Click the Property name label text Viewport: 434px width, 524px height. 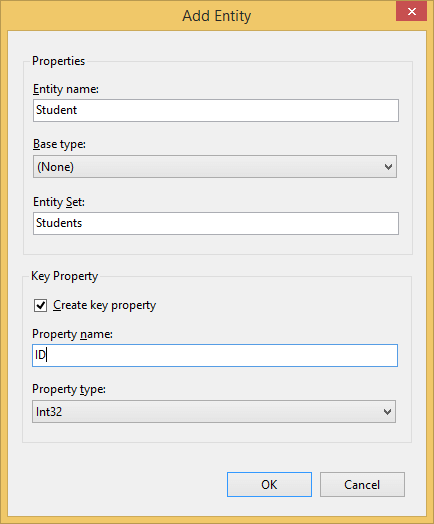72,334
